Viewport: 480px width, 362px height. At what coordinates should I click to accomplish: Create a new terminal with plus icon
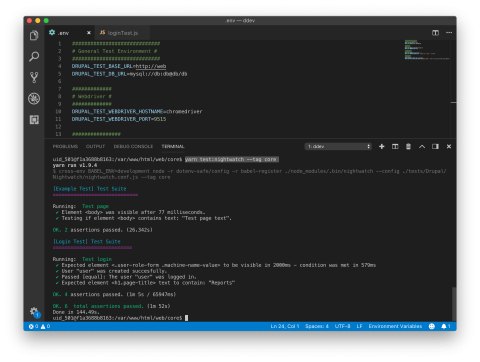pyautogui.click(x=382, y=146)
